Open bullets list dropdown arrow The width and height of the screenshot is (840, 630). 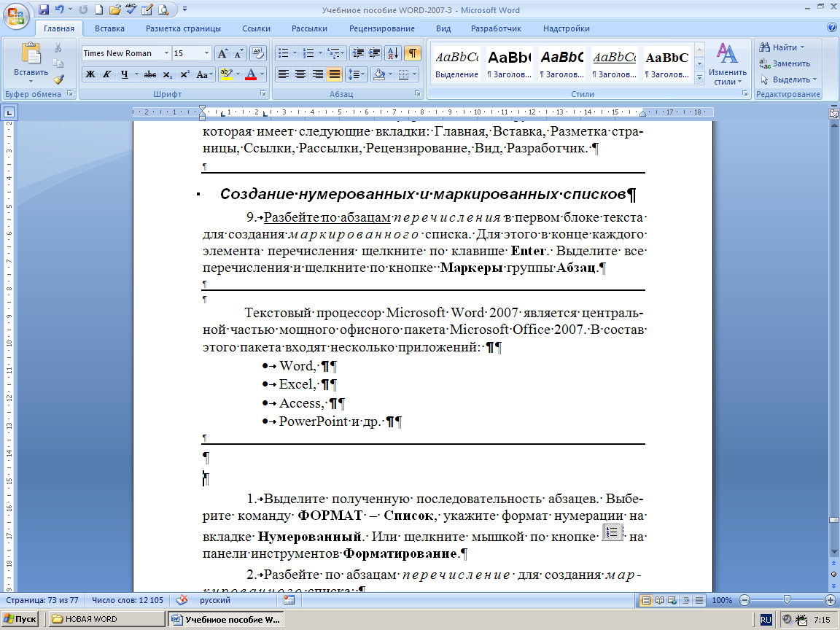tap(295, 53)
